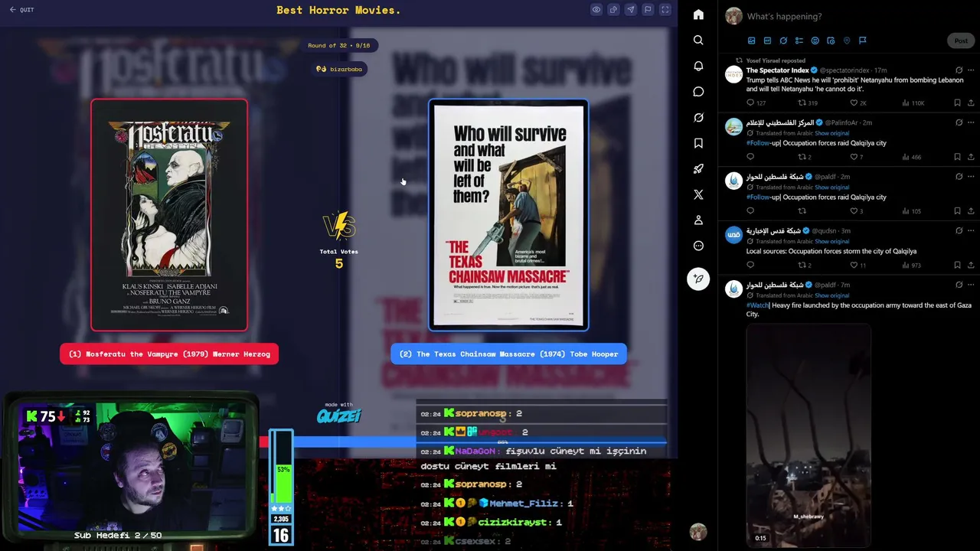The height and width of the screenshot is (551, 980).
Task: Open Notifications bell in X sidebar
Action: pyautogui.click(x=698, y=66)
